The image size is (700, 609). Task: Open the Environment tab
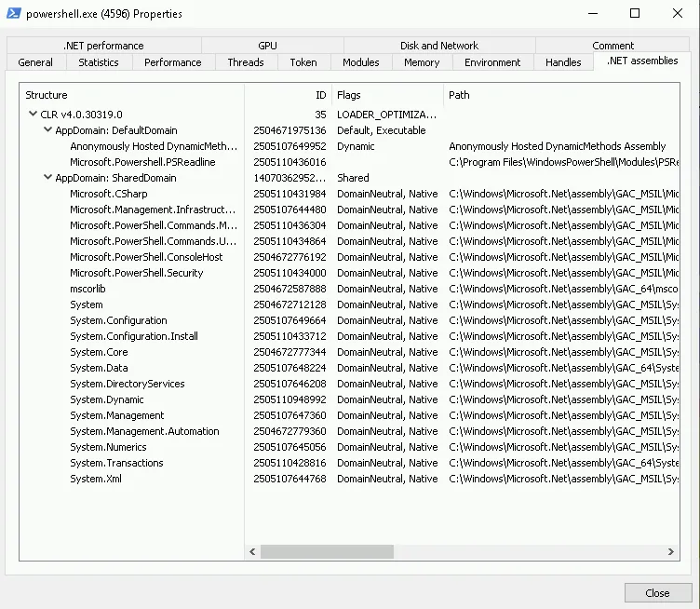click(x=492, y=62)
